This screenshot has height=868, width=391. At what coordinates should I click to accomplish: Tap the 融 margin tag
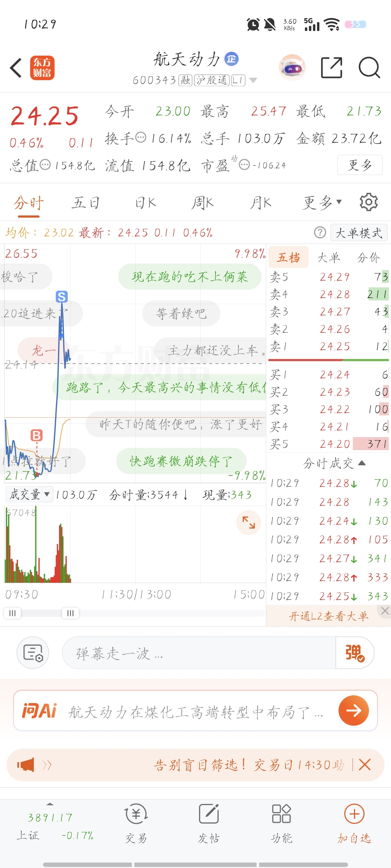185,80
